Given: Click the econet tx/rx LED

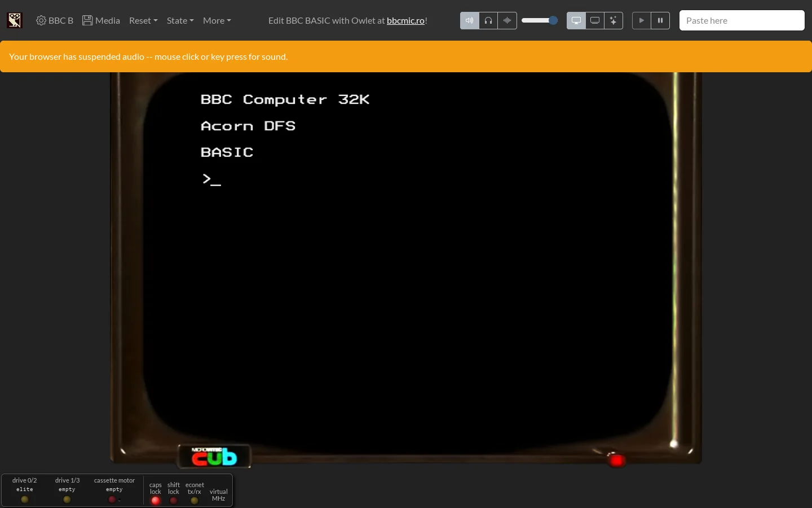Looking at the screenshot, I should click(195, 501).
